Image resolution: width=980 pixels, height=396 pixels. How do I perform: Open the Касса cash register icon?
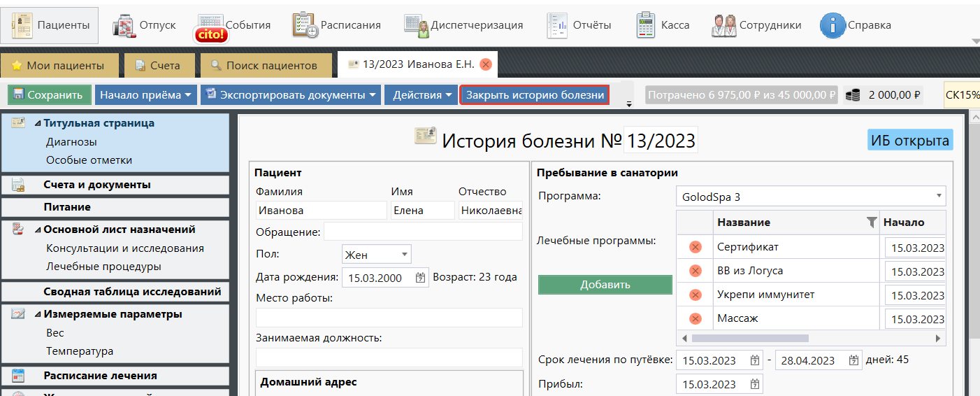tap(645, 25)
